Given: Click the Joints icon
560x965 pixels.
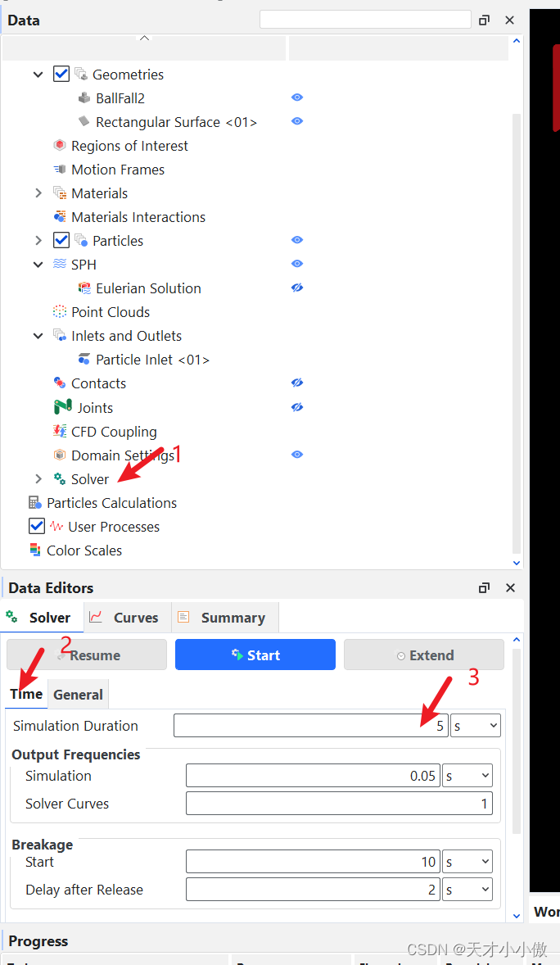Looking at the screenshot, I should point(63,407).
